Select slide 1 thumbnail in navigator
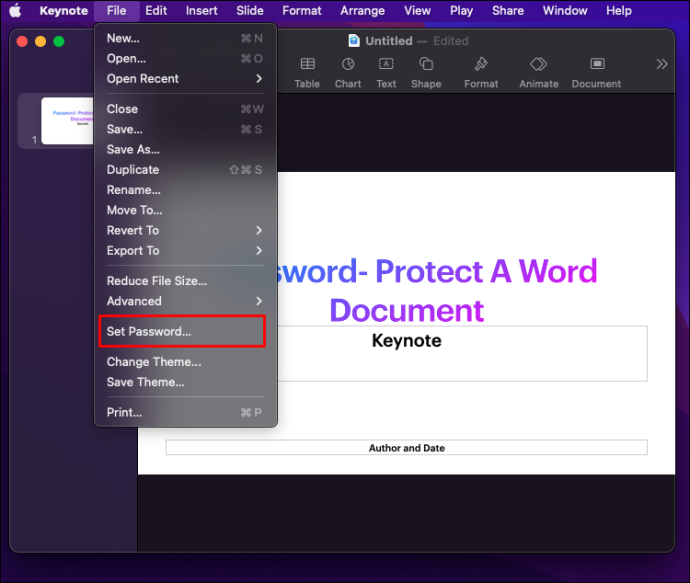The height and width of the screenshot is (583, 690). point(67,121)
